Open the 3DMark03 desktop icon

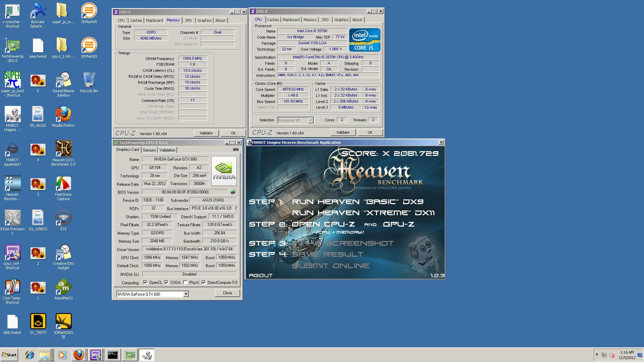tap(89, 46)
